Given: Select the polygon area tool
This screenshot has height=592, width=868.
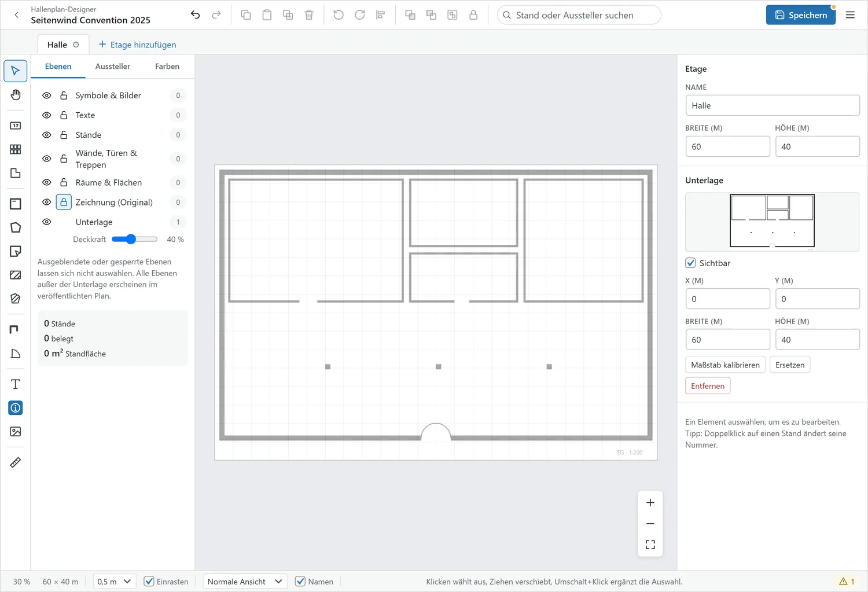Looking at the screenshot, I should coord(16,227).
